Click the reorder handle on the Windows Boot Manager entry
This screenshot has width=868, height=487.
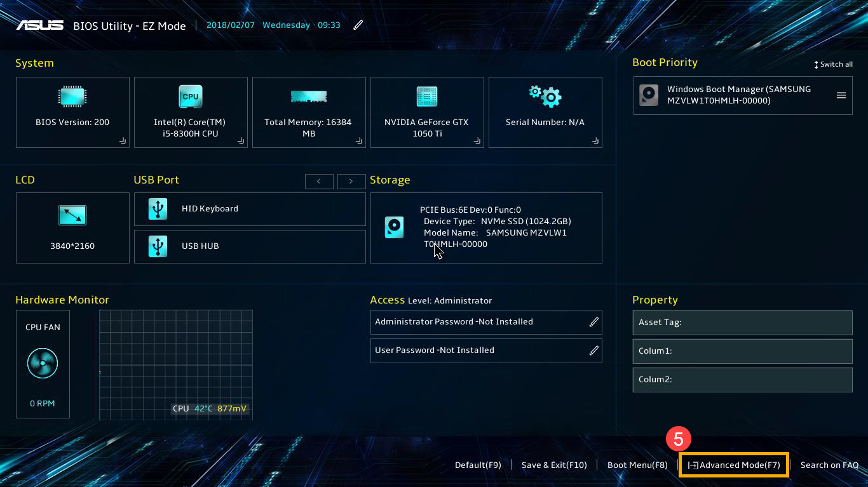pos(841,95)
